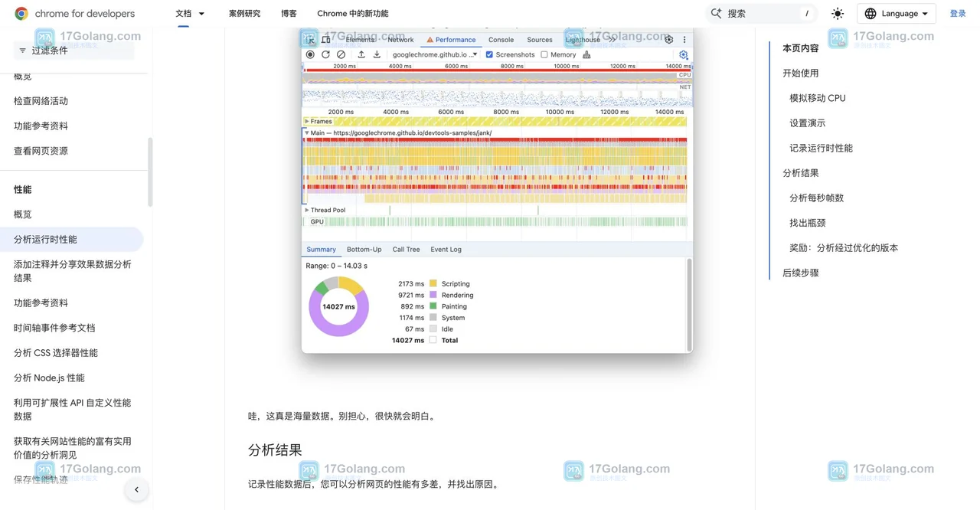
Task: Click the clear recording icon
Action: [341, 54]
